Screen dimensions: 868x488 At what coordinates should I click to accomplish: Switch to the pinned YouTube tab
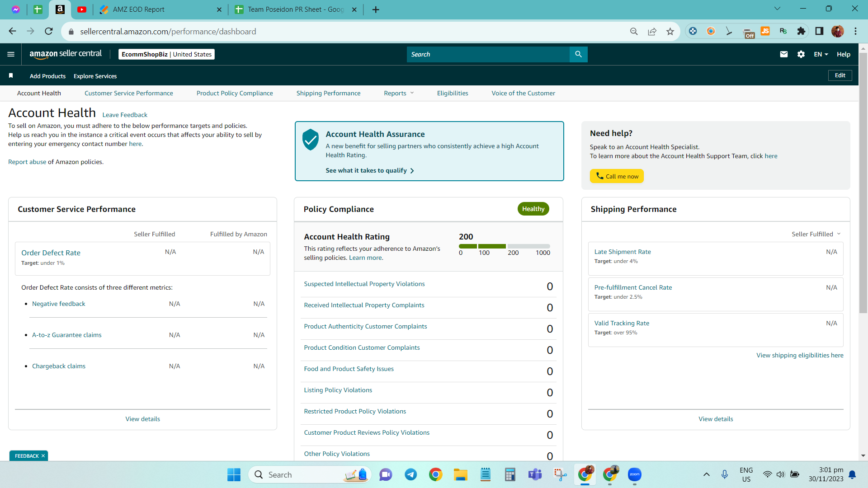82,9
